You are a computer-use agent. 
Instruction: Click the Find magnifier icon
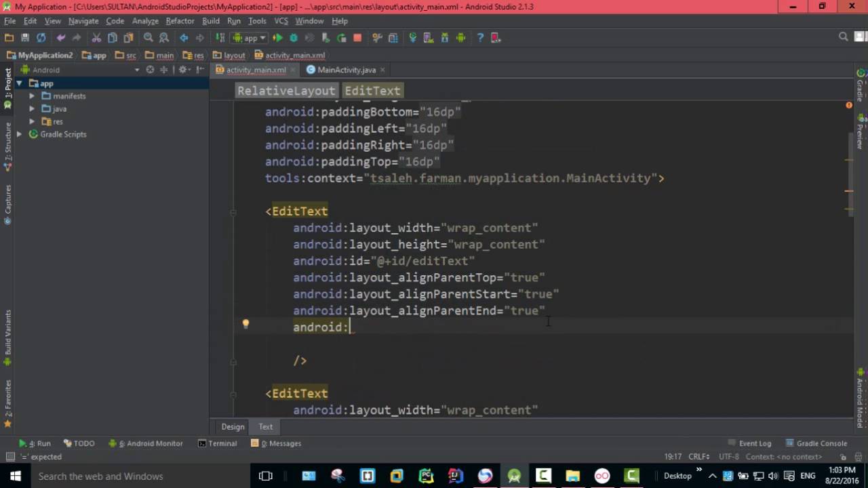[x=149, y=38]
